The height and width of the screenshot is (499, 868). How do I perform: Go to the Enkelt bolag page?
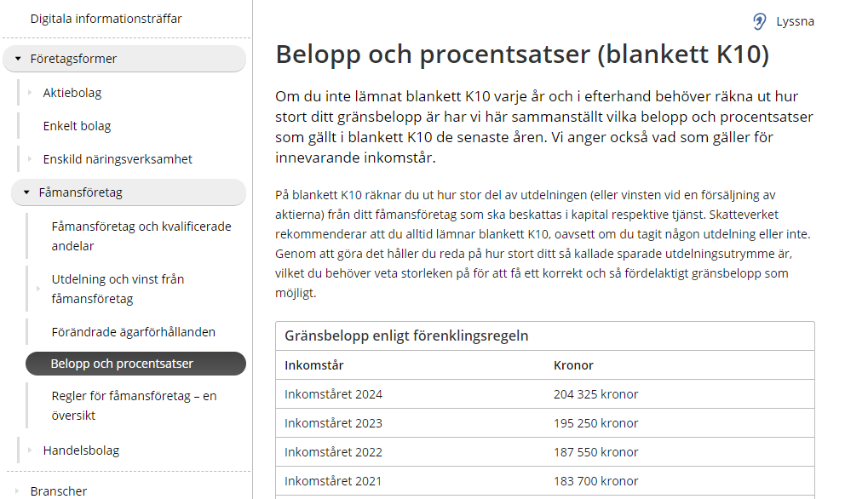point(77,126)
